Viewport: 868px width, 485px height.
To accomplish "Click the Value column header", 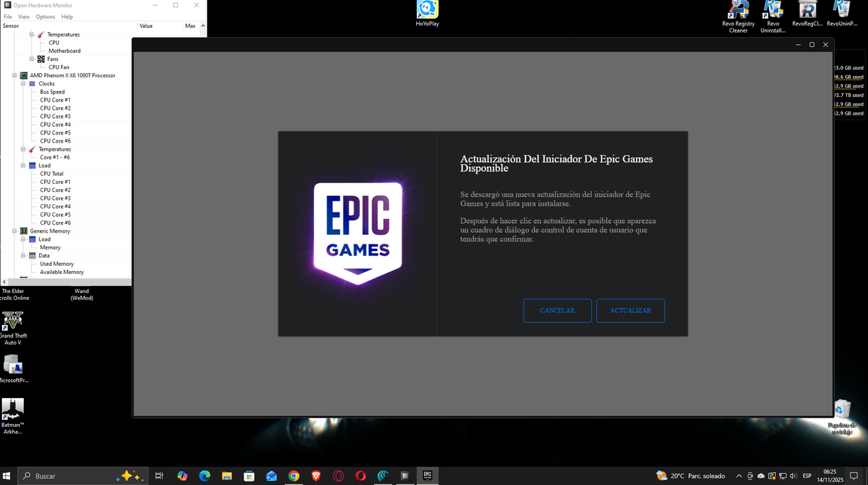I will [159, 26].
